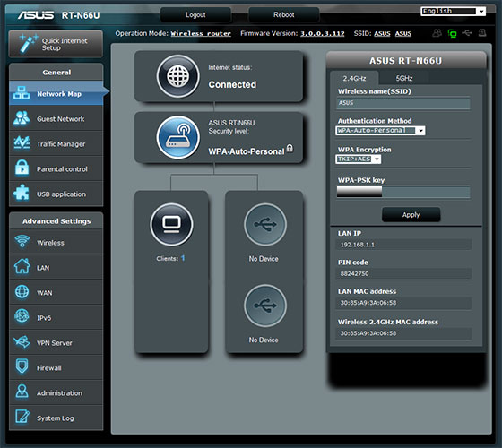Click the Reboot button

[x=283, y=14]
